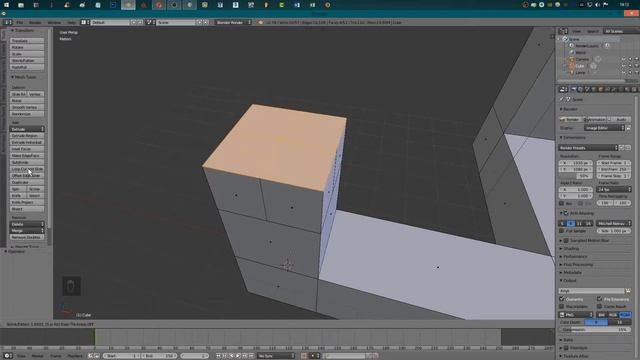Open the Help menu

71,22
